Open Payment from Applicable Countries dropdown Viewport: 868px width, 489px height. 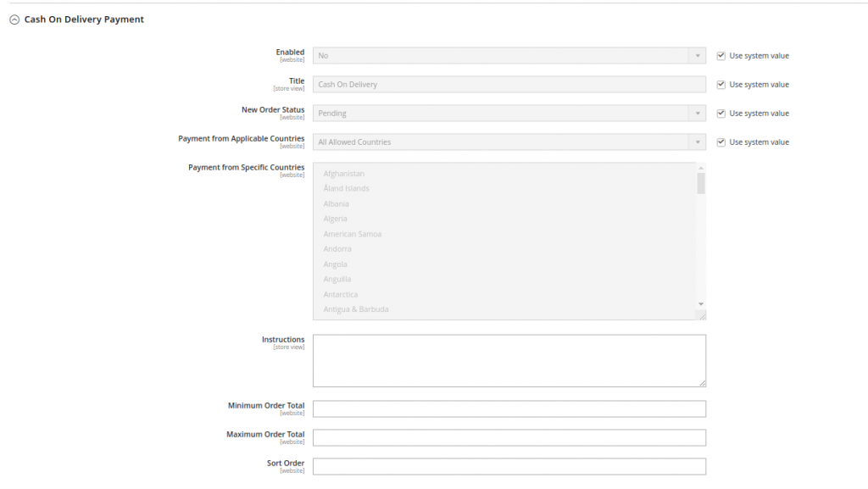(509, 142)
